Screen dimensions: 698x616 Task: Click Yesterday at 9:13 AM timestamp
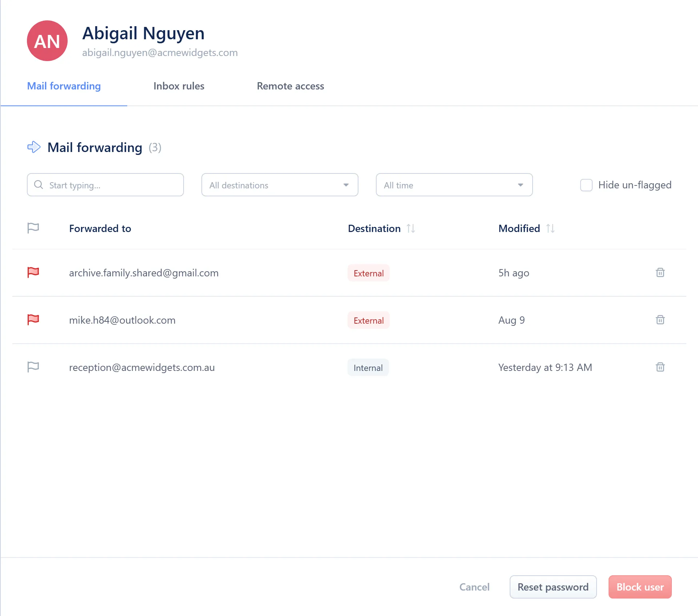click(545, 367)
